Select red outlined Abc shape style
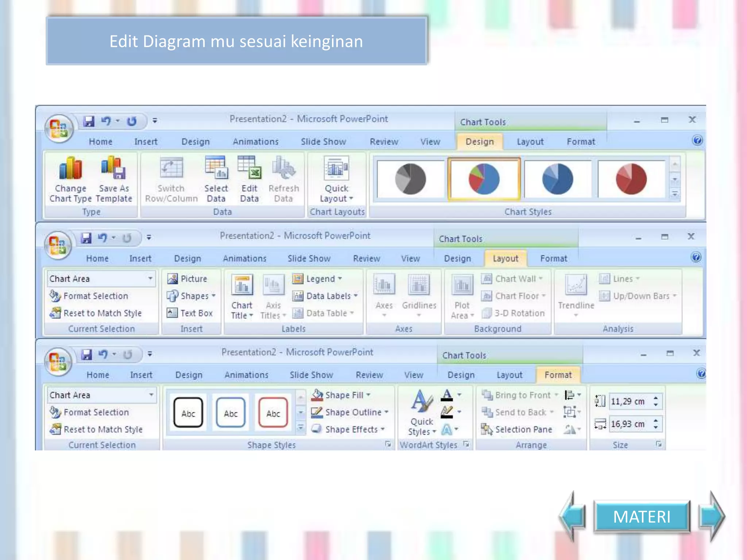747x560 pixels. tap(273, 412)
